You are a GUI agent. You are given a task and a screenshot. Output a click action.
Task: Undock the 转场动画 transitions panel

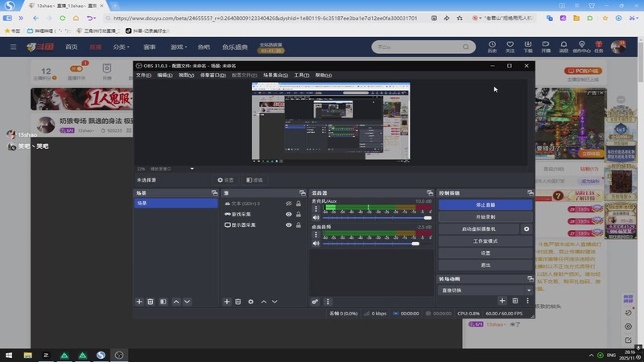point(530,278)
